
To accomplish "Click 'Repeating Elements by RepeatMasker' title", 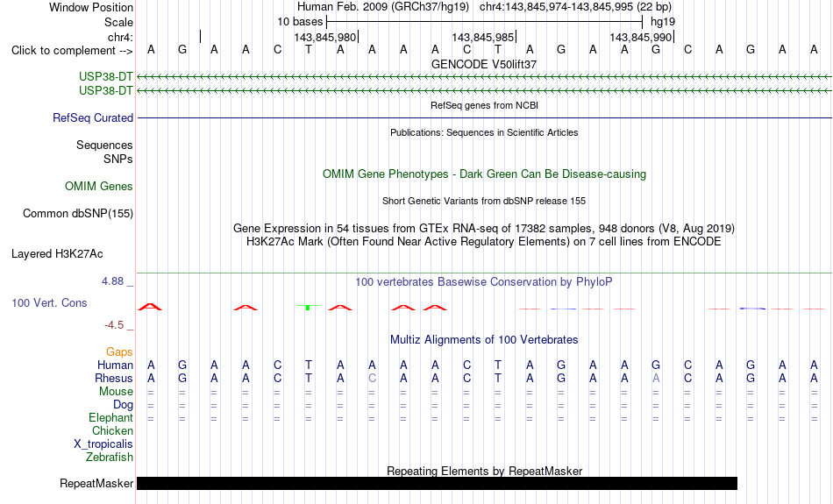I will (x=485, y=471).
